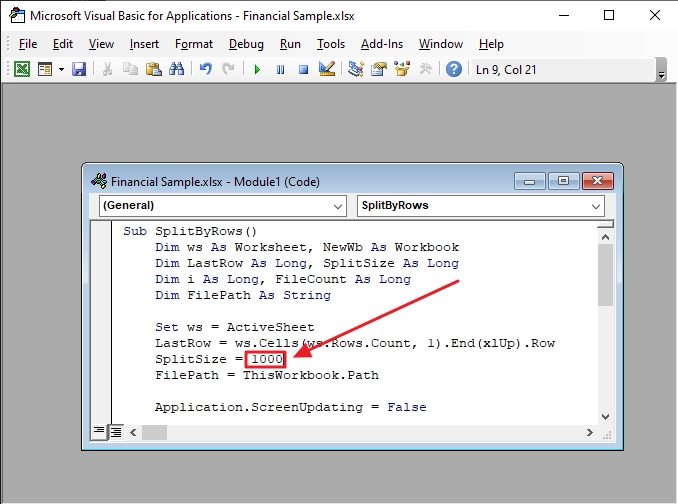Open the Object Browser icon
The image size is (678, 504).
tap(402, 69)
